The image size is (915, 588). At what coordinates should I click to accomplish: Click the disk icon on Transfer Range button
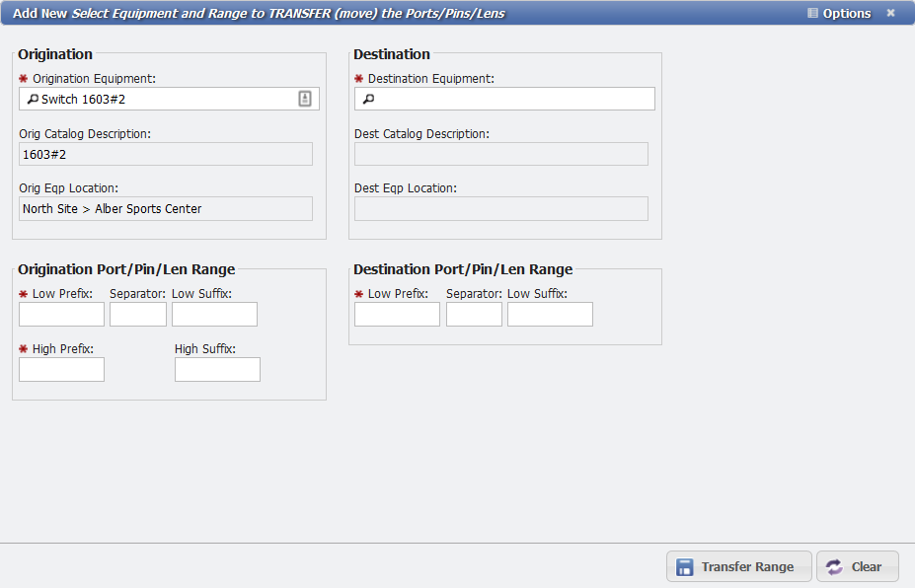tap(686, 566)
